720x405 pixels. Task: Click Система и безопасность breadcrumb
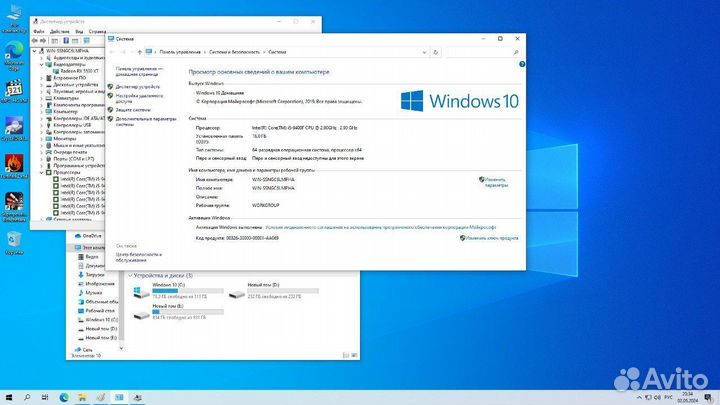coord(234,52)
